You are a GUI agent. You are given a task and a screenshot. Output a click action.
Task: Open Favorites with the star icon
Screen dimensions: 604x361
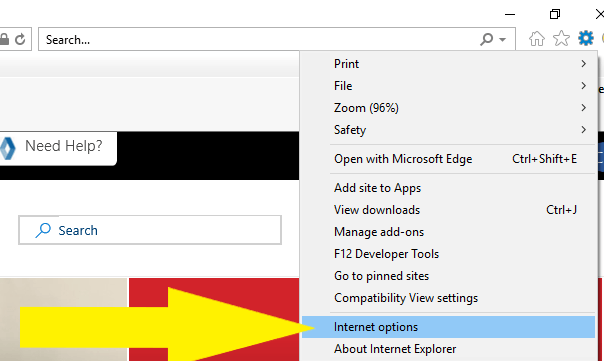[561, 39]
